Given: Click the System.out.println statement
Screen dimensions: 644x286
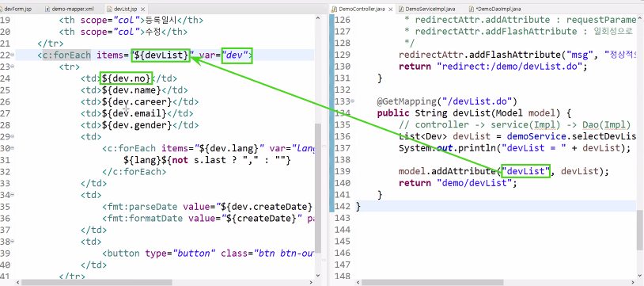Looking at the screenshot, I should [514, 148].
